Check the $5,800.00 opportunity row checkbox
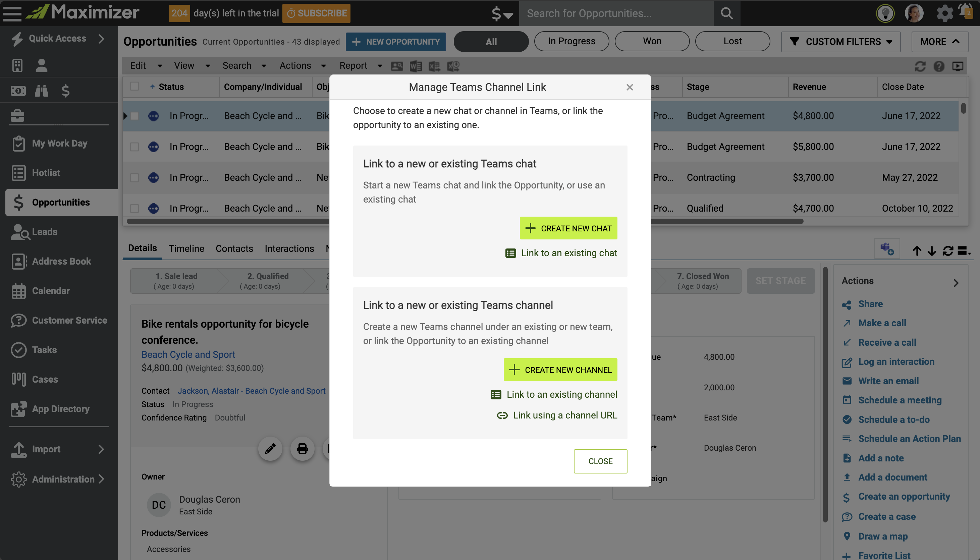The image size is (980, 560). tap(134, 147)
